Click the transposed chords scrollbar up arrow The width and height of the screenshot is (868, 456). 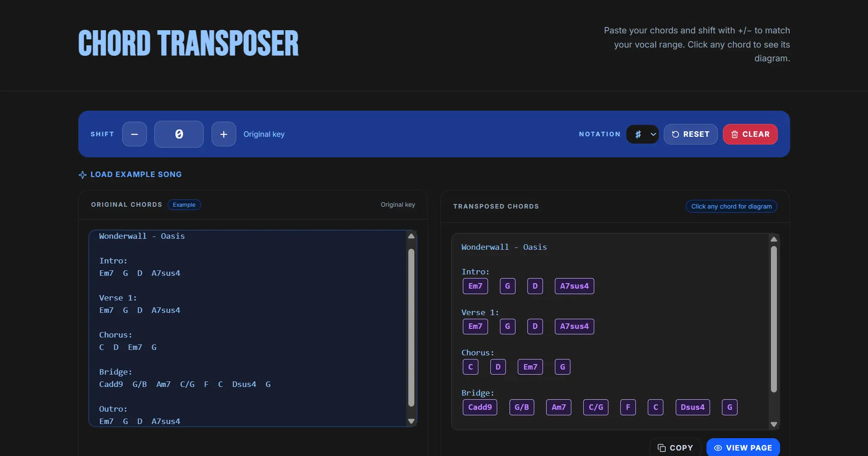(774, 239)
